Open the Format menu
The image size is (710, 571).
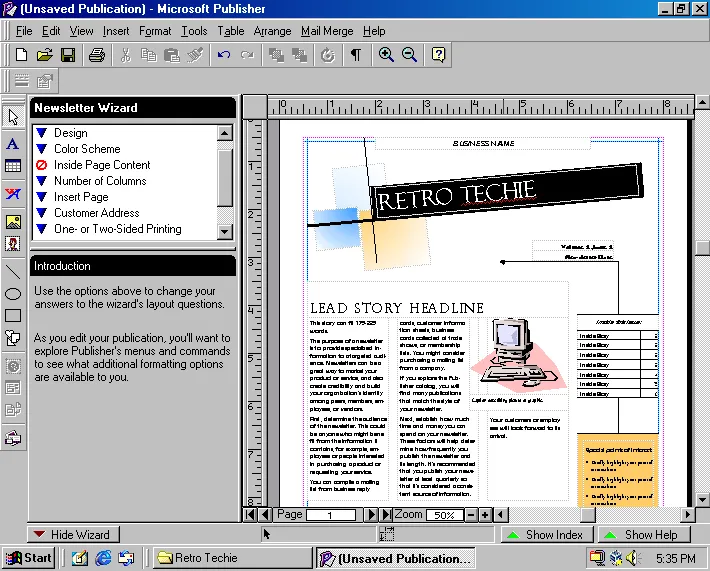155,31
